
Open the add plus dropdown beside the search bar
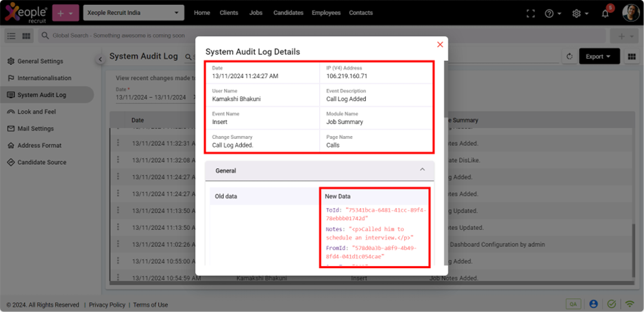pos(625,36)
